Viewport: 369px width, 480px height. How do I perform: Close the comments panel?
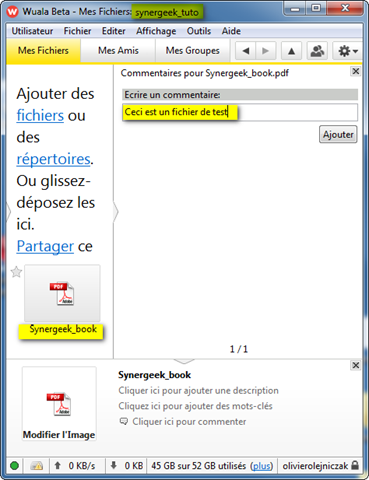point(356,71)
